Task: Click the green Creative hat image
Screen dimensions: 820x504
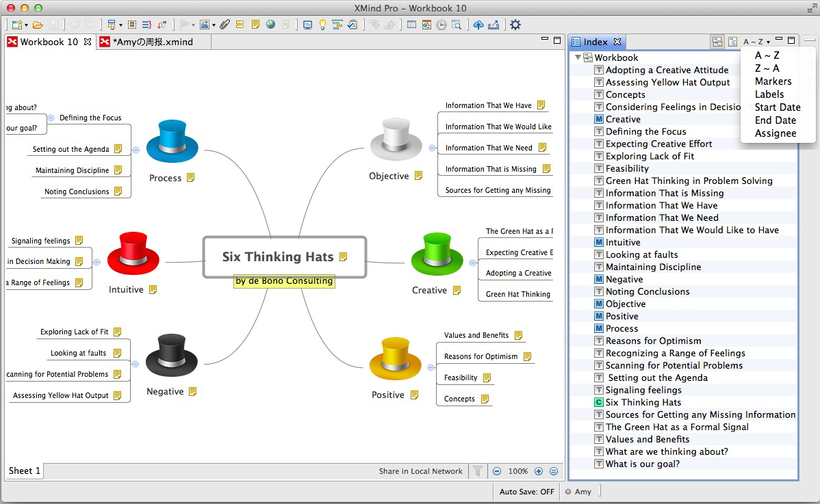Action: (437, 254)
